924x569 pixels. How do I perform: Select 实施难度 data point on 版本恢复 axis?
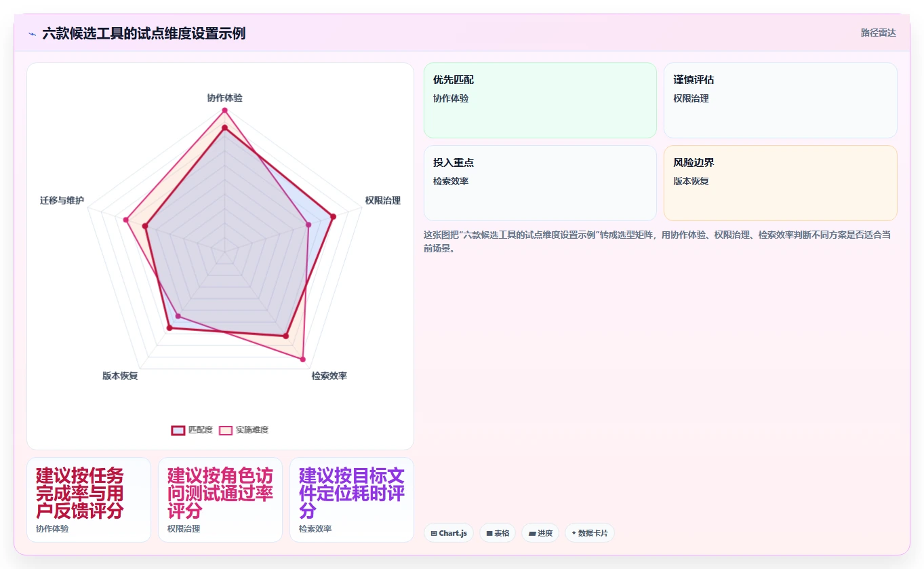178,316
